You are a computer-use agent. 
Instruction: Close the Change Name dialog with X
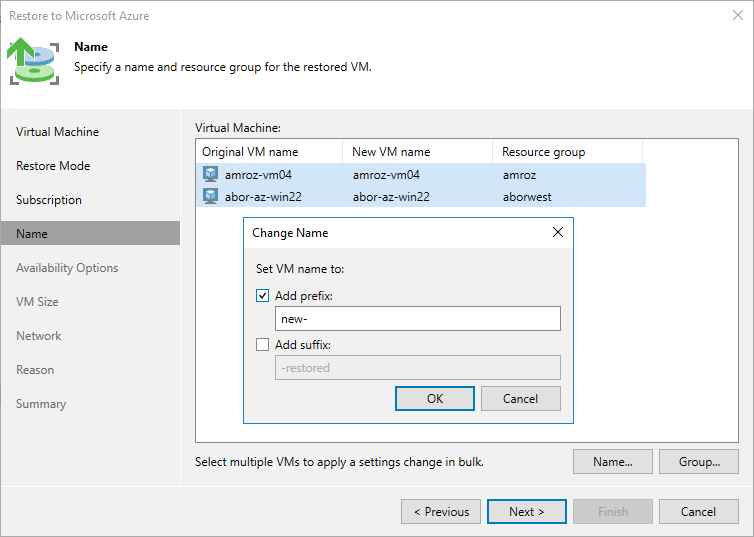pos(558,232)
